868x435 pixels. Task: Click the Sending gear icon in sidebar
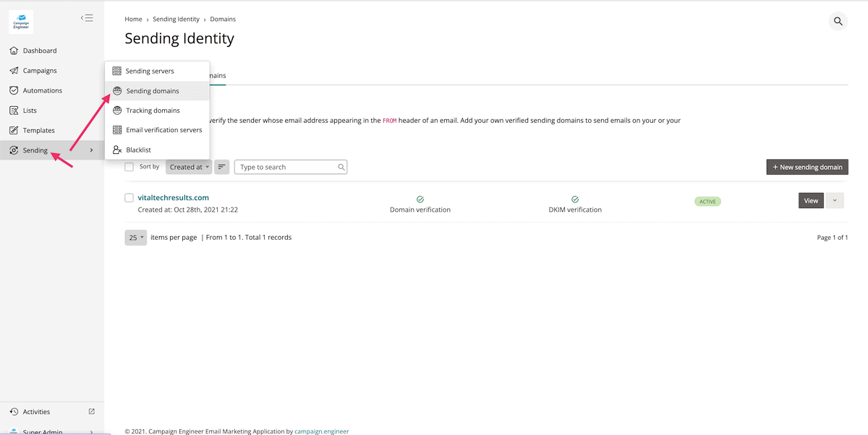coord(14,150)
